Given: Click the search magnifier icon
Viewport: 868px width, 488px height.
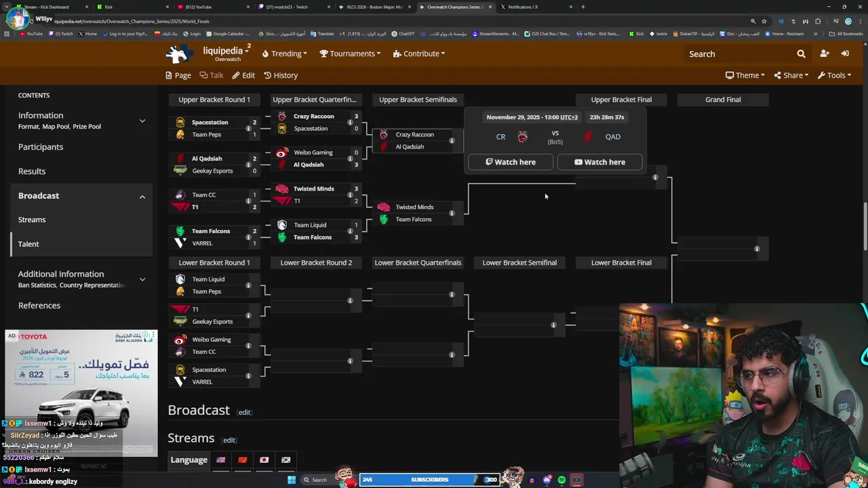Looking at the screenshot, I should 801,54.
